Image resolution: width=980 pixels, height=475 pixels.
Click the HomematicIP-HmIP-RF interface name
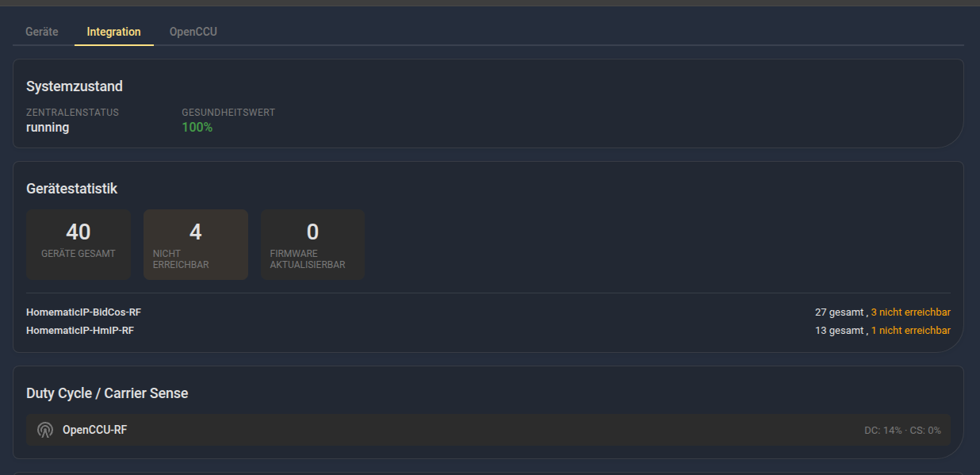(x=80, y=330)
